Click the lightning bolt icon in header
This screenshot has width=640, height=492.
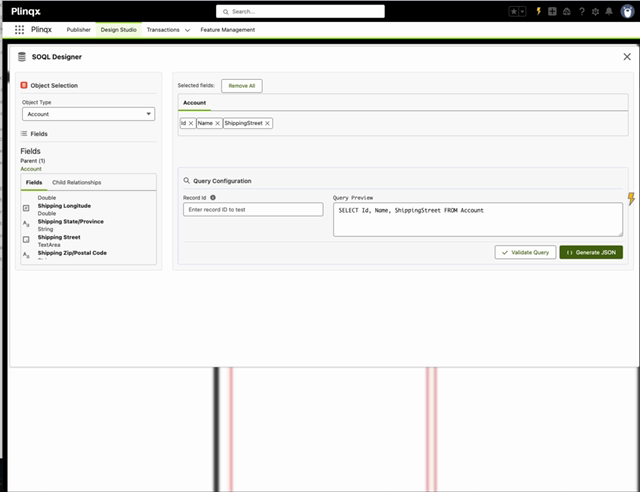538,11
